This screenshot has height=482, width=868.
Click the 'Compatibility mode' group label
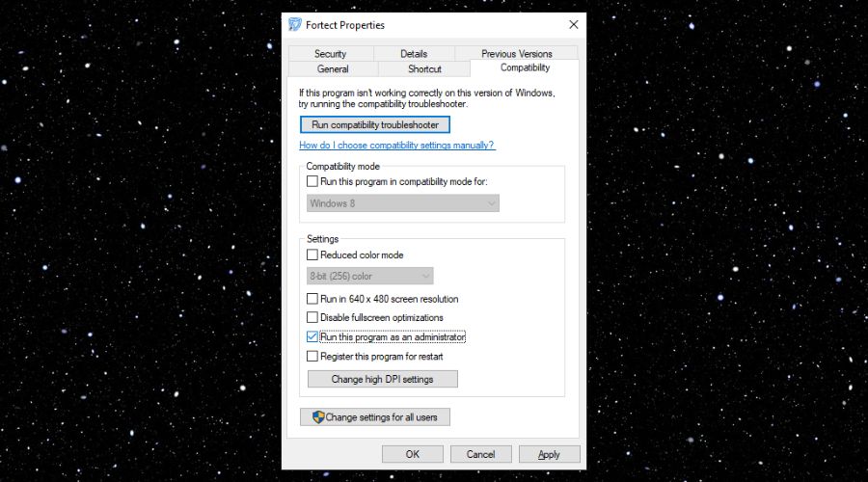pyautogui.click(x=342, y=166)
